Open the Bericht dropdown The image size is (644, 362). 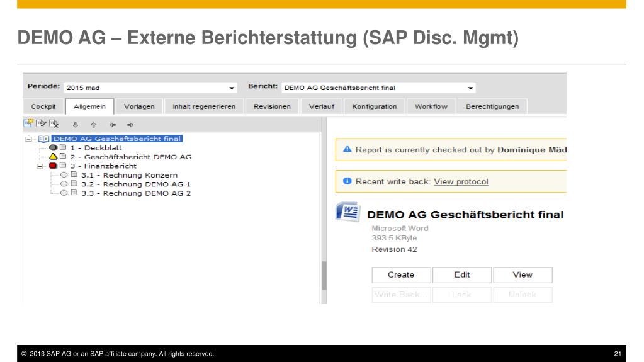pyautogui.click(x=378, y=88)
